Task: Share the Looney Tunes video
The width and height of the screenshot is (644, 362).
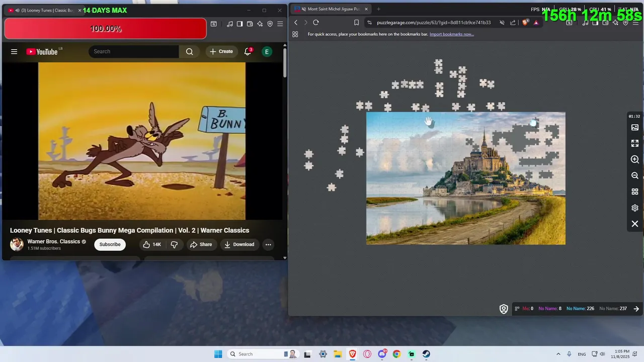Action: click(201, 244)
